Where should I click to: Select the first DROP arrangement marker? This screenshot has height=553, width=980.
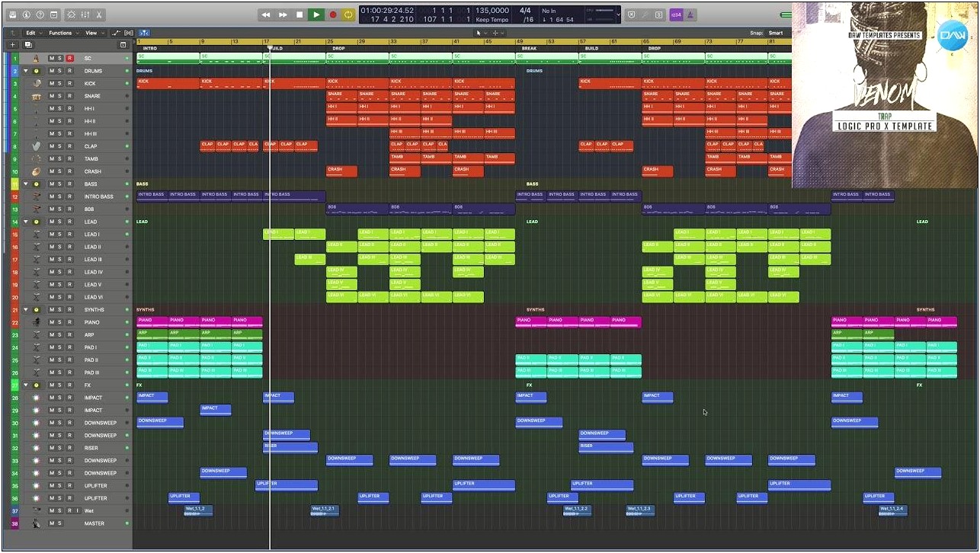click(338, 48)
